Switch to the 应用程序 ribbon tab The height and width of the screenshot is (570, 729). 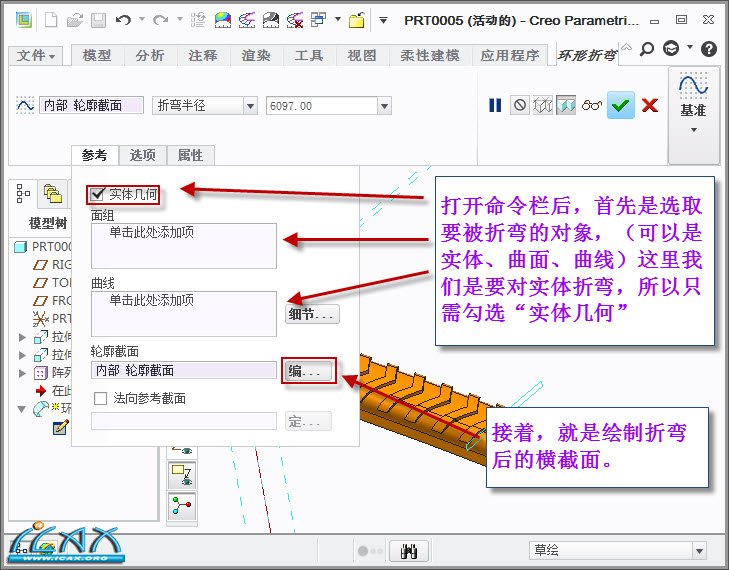tap(510, 55)
